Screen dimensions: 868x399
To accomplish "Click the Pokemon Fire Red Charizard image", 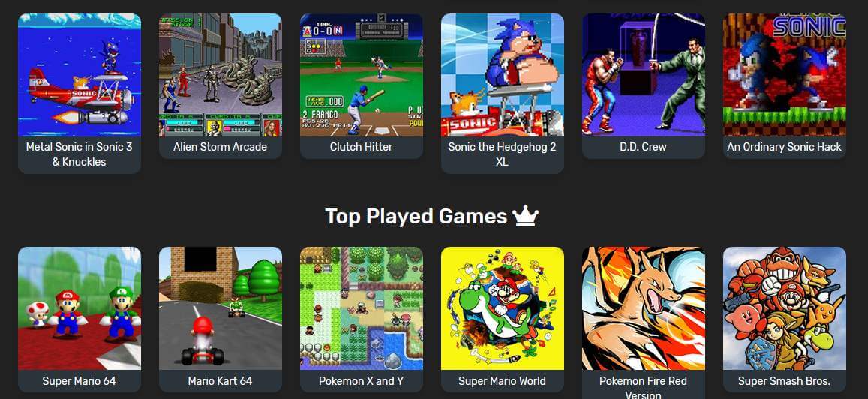I will point(643,308).
